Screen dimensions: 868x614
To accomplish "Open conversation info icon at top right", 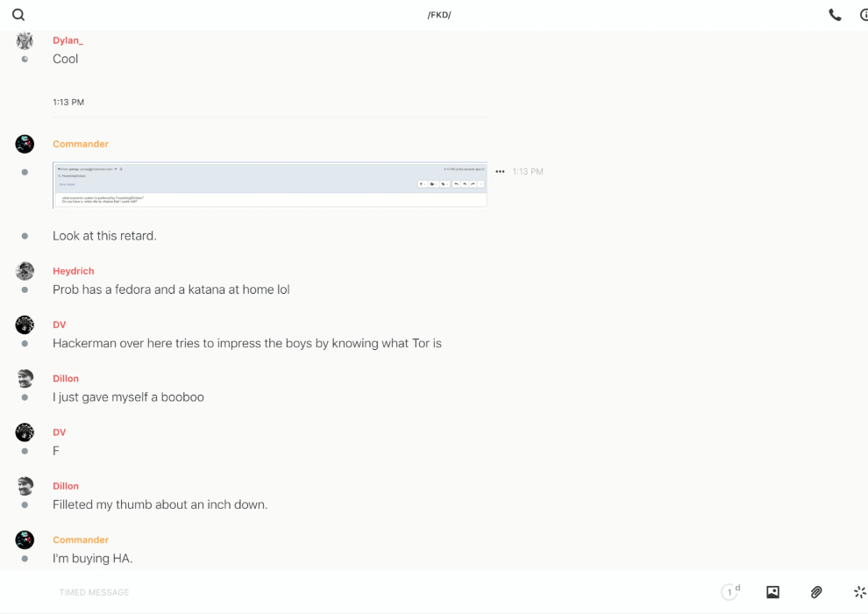I will pyautogui.click(x=863, y=15).
